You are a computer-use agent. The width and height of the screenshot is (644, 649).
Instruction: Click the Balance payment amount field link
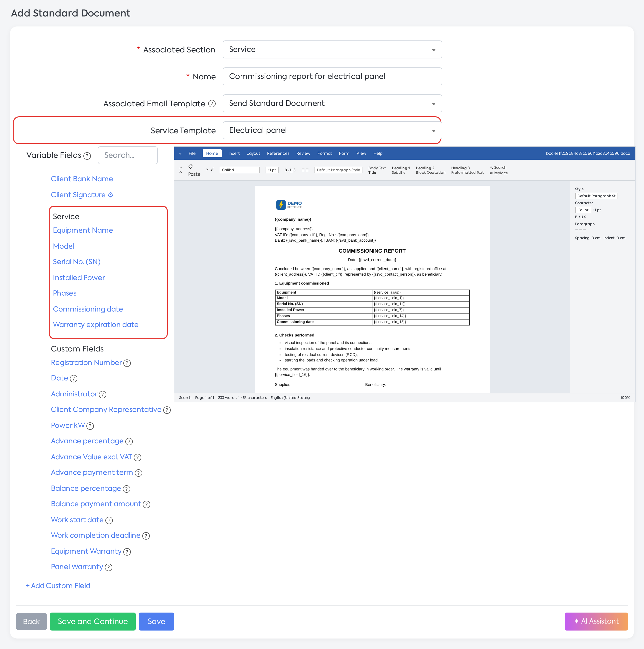[96, 504]
